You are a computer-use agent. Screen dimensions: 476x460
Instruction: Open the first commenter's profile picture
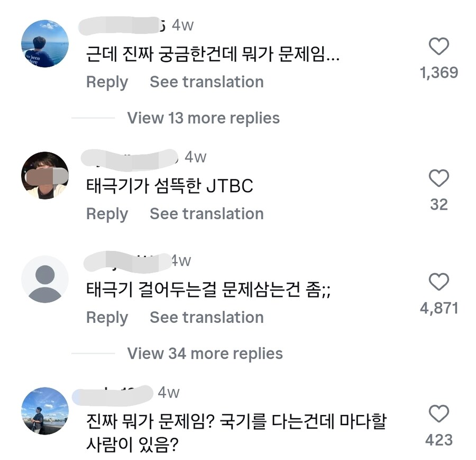point(45,44)
